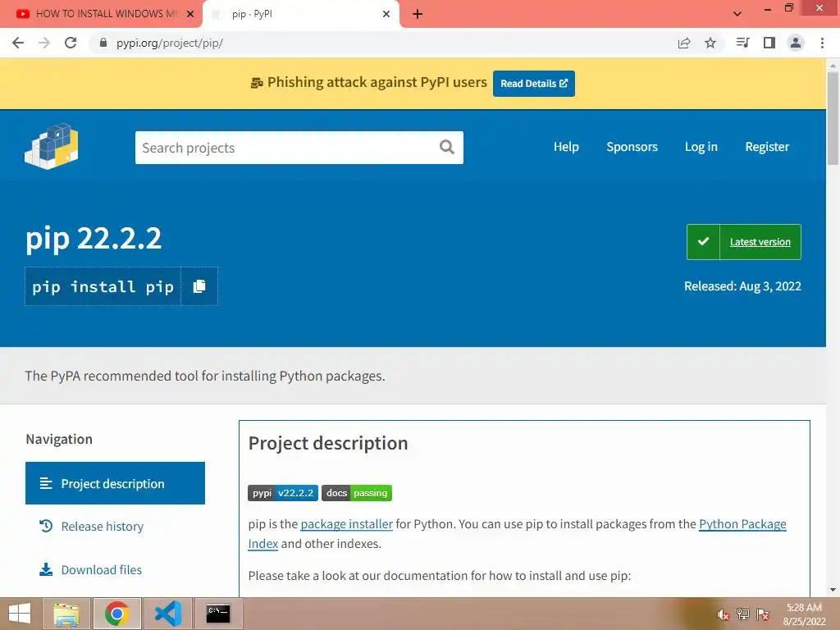Click the pypi v22.2.2 badge
This screenshot has width=840, height=630.
click(x=283, y=493)
